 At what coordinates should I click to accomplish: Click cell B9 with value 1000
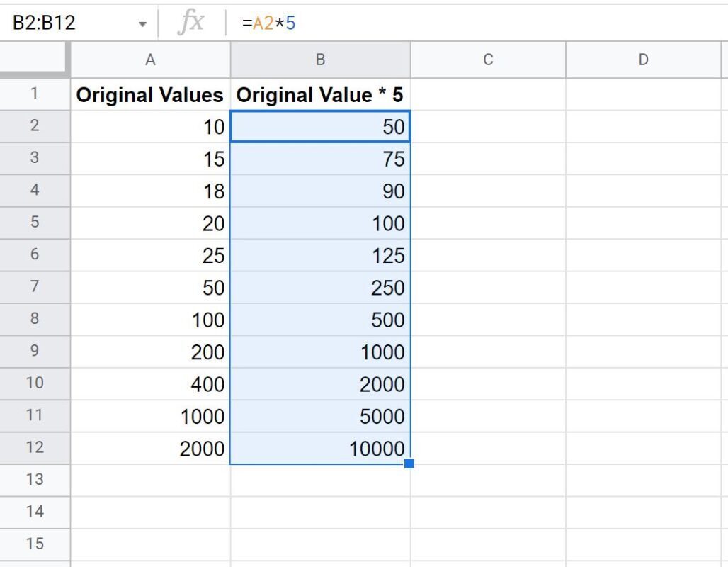320,352
